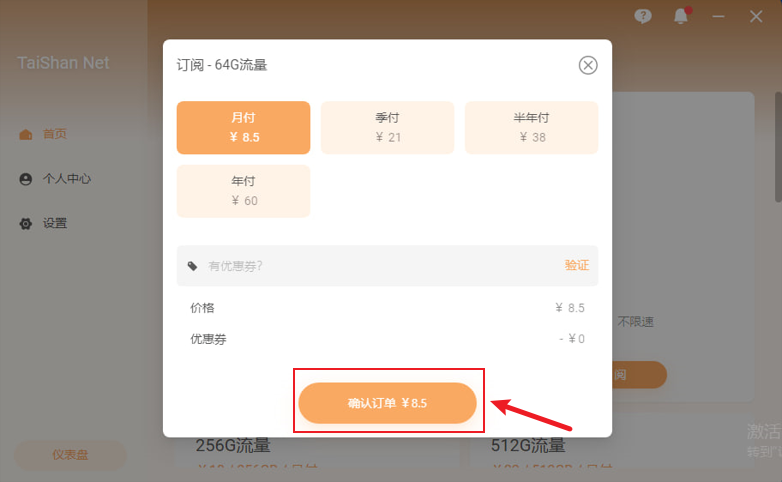Select the 月付 ¥8.5 billing option
The height and width of the screenshot is (482, 782).
tap(243, 127)
